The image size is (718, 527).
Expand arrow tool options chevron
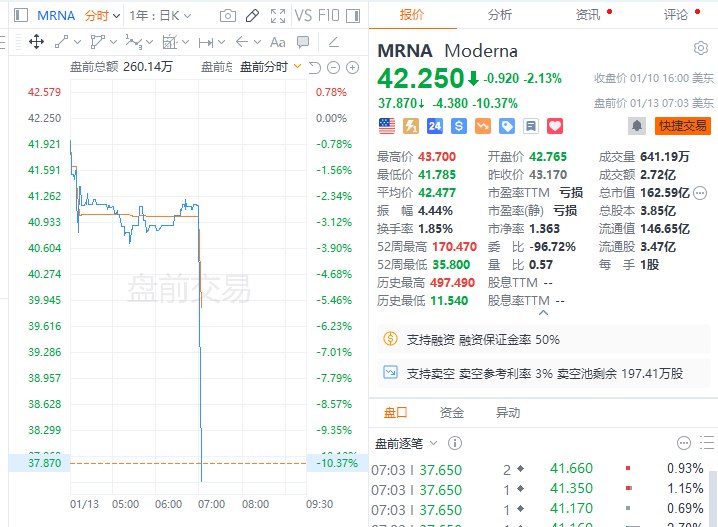(257, 42)
